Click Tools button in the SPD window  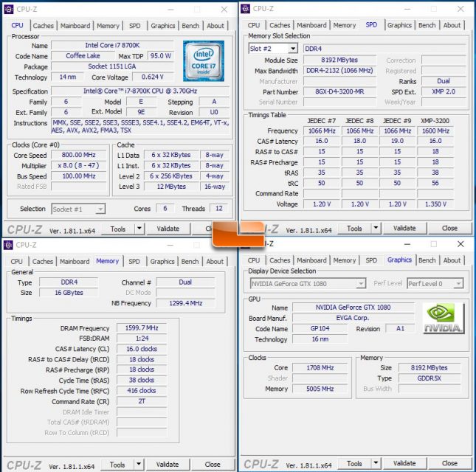click(x=354, y=228)
